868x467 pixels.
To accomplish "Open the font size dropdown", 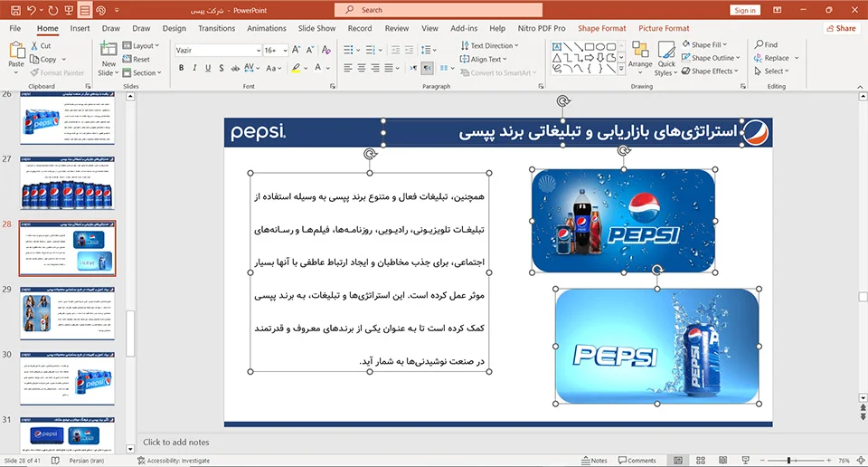I will point(285,51).
